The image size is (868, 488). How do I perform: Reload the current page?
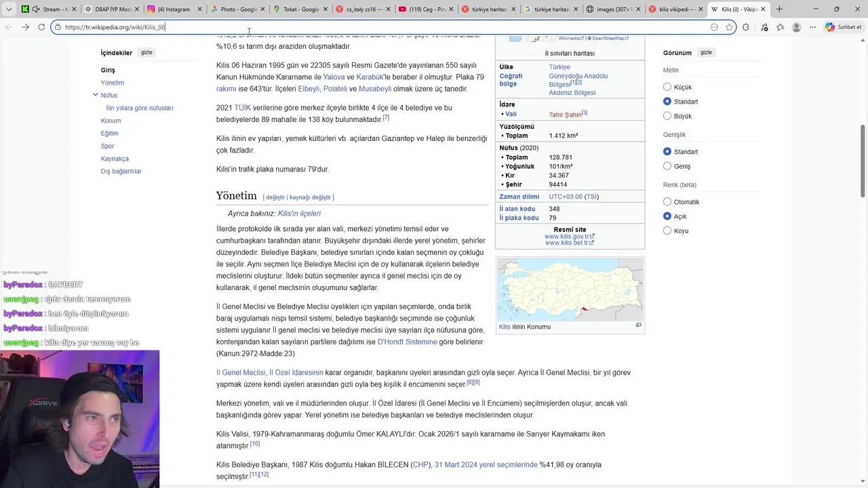(41, 27)
